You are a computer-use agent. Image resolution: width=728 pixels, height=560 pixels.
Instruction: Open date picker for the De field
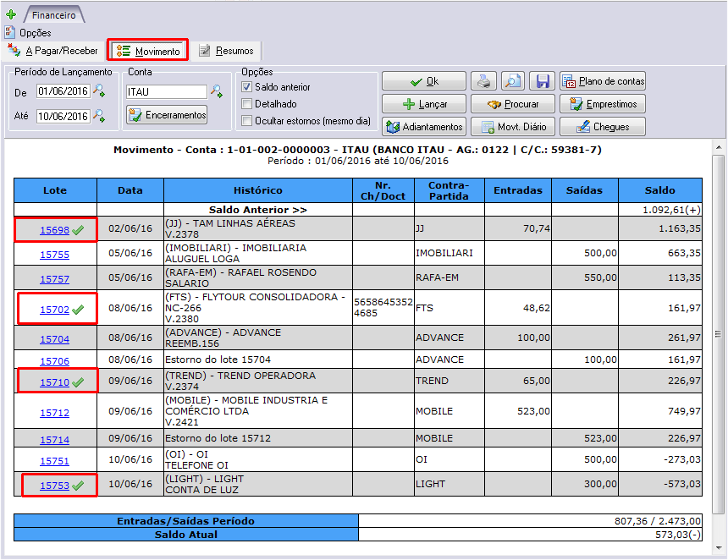[x=99, y=90]
